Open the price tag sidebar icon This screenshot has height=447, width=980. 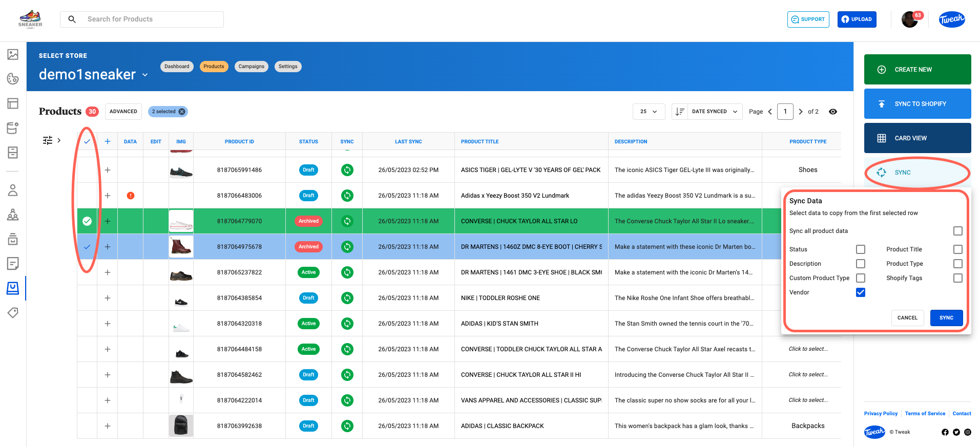tap(13, 313)
